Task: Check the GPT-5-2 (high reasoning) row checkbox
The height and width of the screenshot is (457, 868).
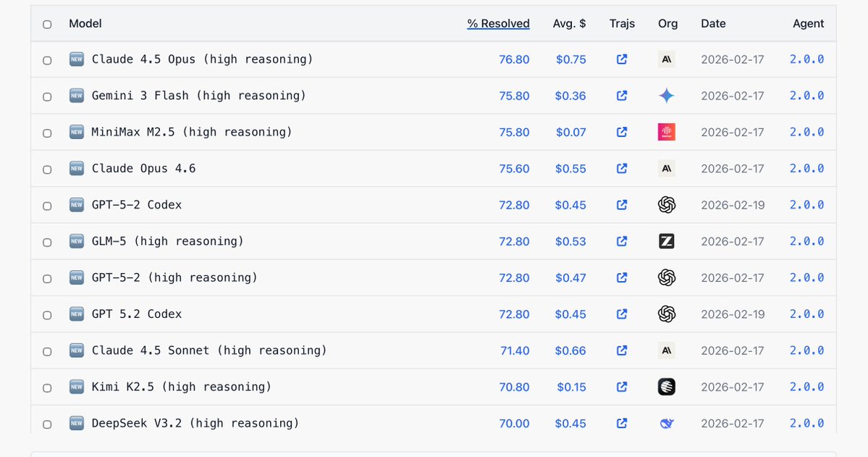Action: coord(47,279)
